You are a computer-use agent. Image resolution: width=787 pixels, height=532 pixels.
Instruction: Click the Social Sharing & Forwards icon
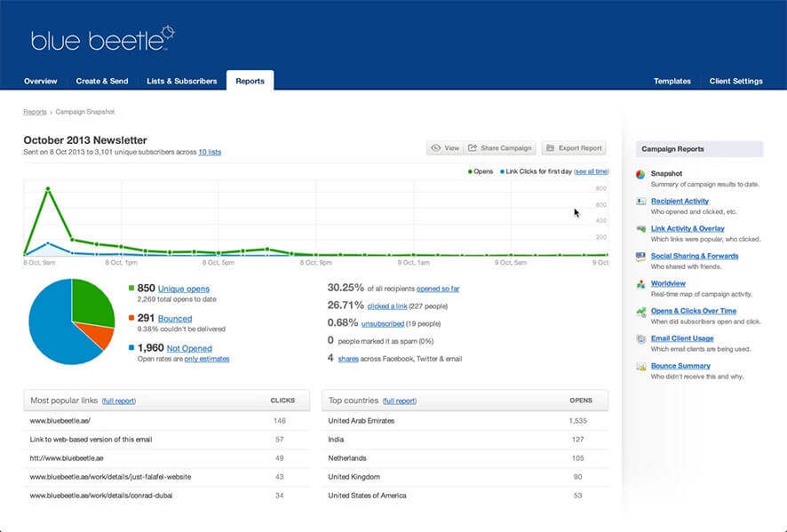coord(640,257)
